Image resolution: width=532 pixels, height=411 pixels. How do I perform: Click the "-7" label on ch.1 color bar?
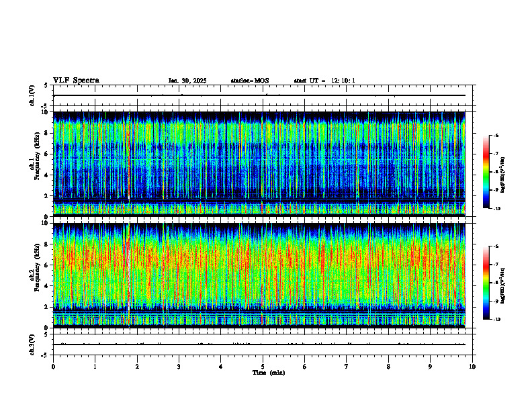click(x=496, y=154)
